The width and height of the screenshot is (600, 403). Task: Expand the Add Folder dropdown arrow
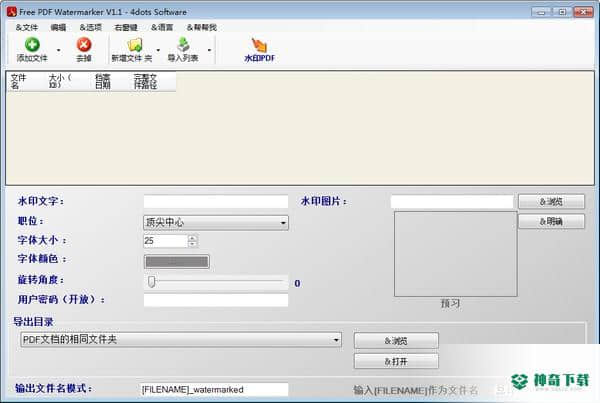158,50
